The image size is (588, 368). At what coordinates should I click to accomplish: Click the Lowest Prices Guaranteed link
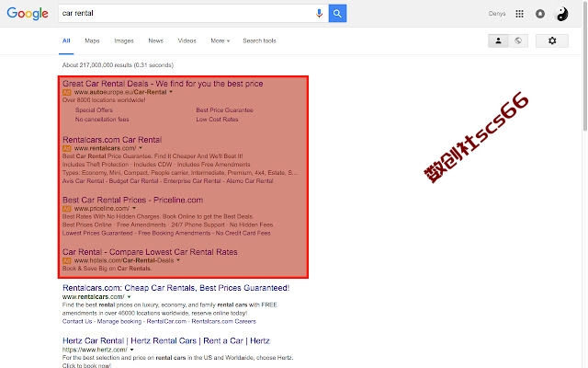(x=97, y=233)
